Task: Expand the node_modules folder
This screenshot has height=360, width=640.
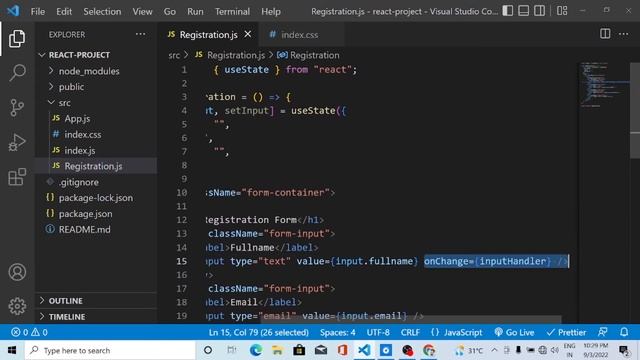Action: (96, 71)
